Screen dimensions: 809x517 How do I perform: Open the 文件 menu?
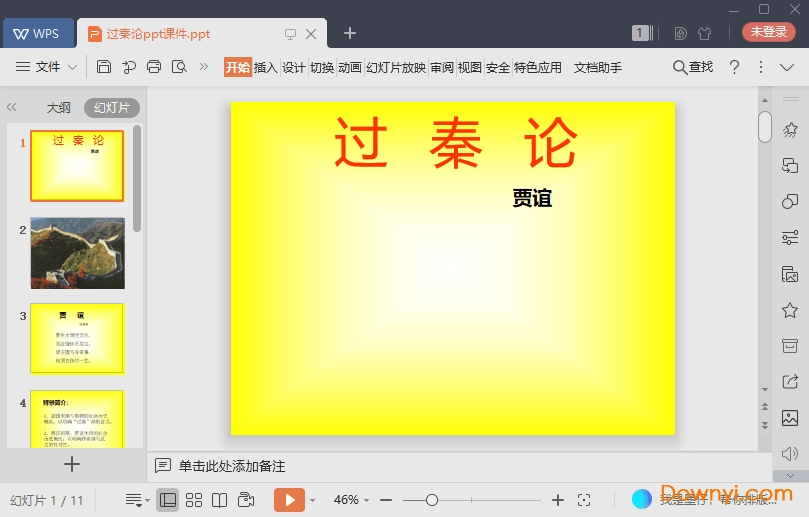47,67
